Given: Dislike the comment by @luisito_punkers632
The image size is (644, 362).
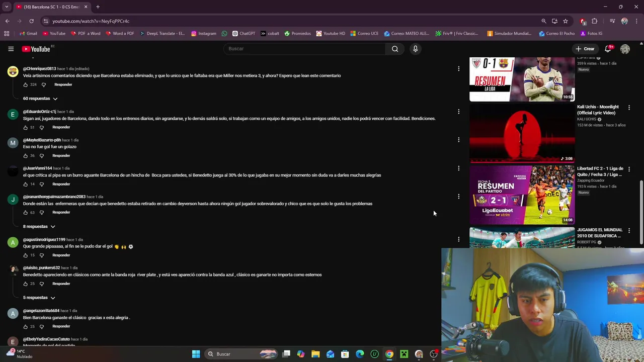Looking at the screenshot, I should click(42, 284).
